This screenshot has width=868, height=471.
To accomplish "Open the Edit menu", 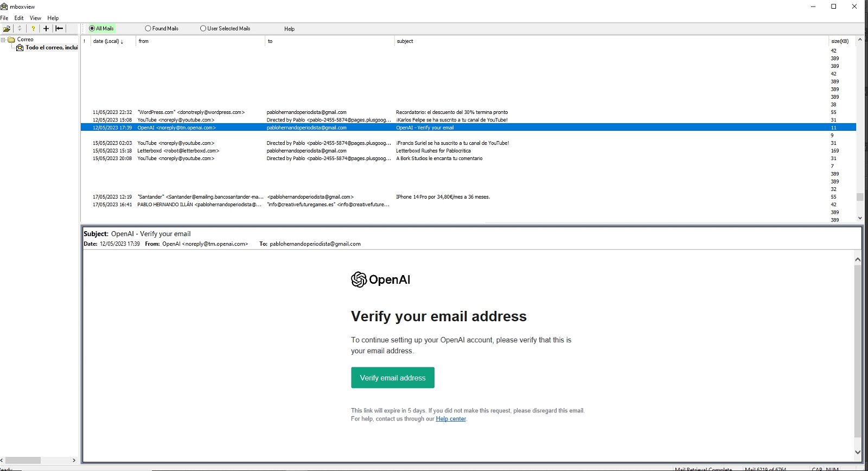I will [x=19, y=18].
